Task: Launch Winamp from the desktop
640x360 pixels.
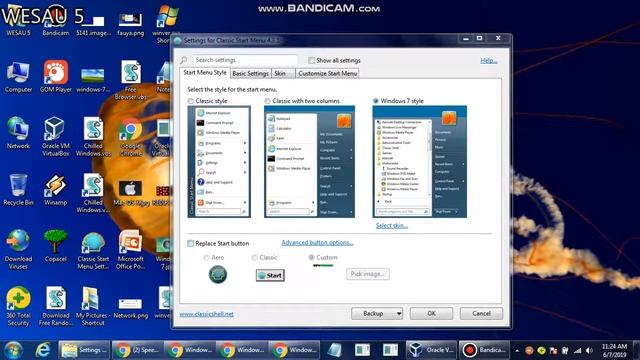Action: point(56,190)
